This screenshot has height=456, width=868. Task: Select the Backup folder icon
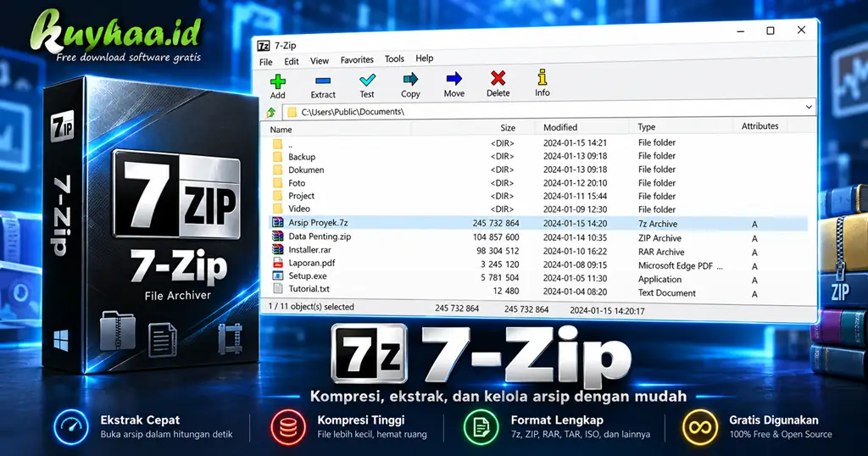tap(278, 157)
